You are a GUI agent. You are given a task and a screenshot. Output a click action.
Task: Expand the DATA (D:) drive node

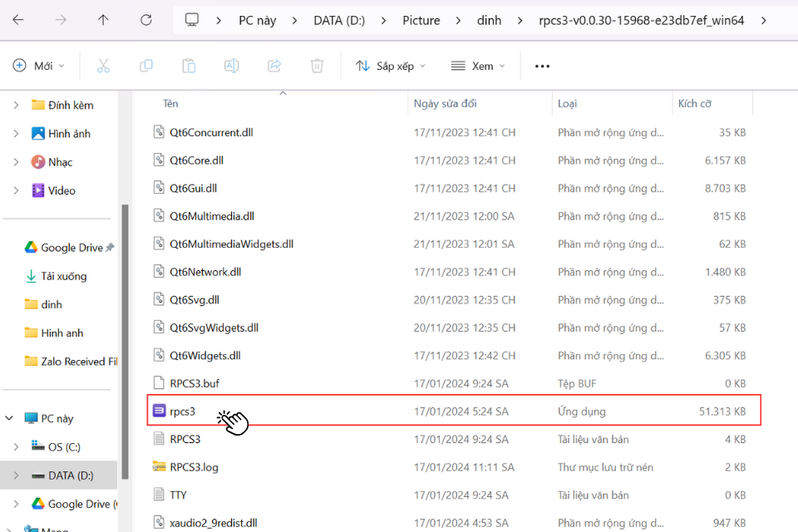pyautogui.click(x=16, y=475)
